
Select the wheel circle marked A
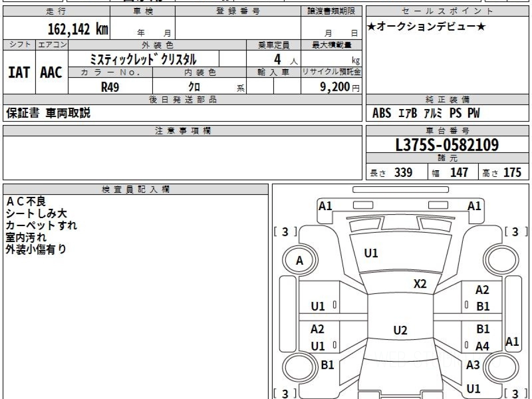[x=300, y=261]
